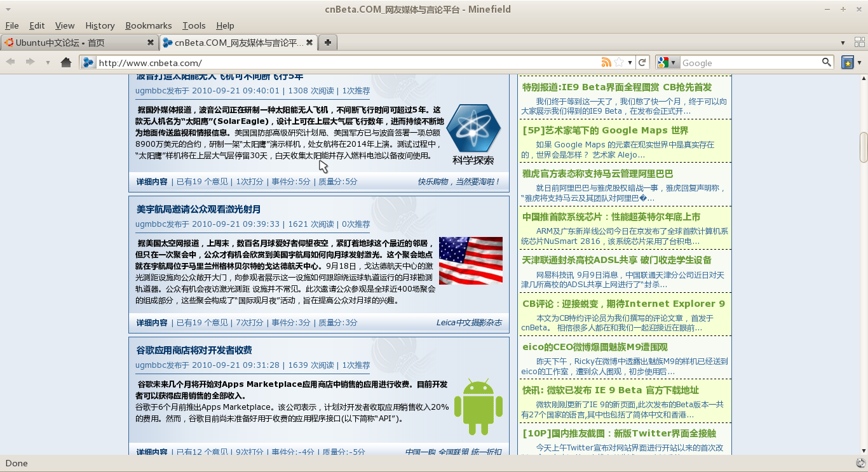The image size is (868, 472).
Task: Open sidebar 快讯: 微软已发布 IE 9 Beta headline
Action: click(x=611, y=390)
